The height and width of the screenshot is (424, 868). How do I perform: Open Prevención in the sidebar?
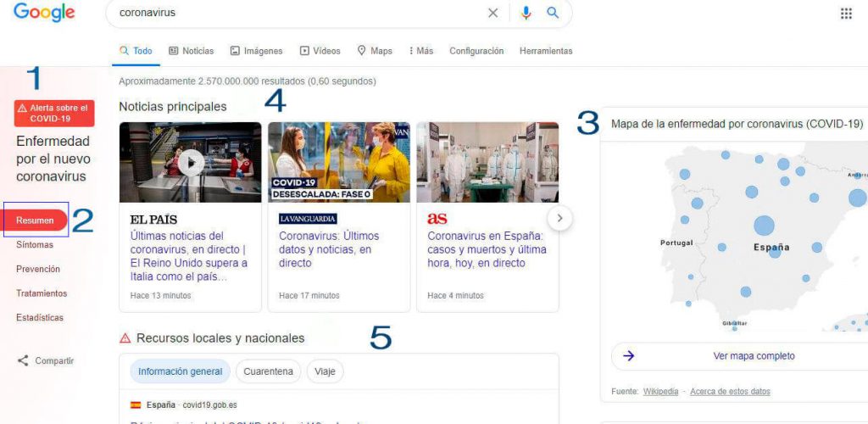coord(38,269)
